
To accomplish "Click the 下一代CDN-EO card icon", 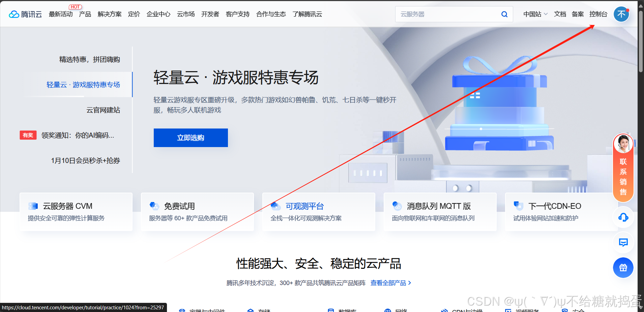I will point(519,206).
